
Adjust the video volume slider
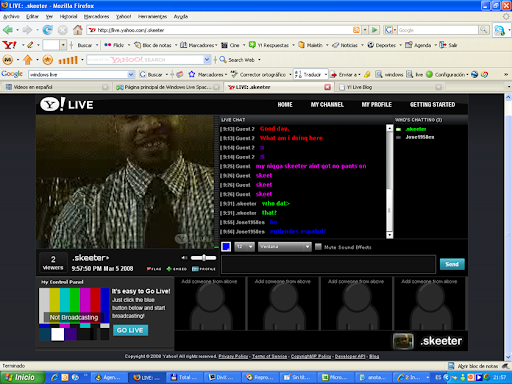[x=203, y=258]
